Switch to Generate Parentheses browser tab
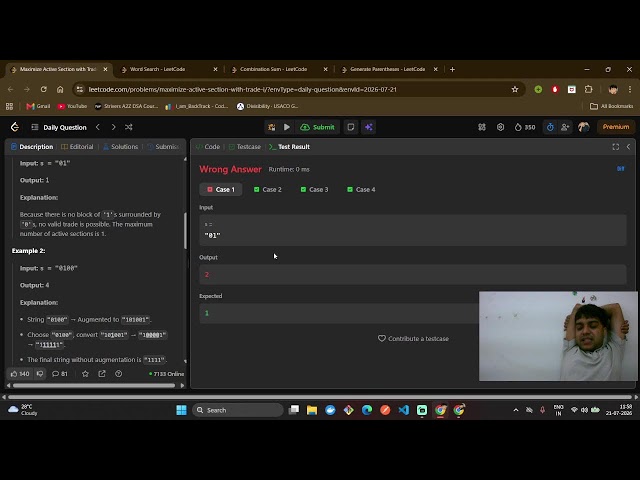Viewport: 640px width, 480px height. click(x=389, y=69)
